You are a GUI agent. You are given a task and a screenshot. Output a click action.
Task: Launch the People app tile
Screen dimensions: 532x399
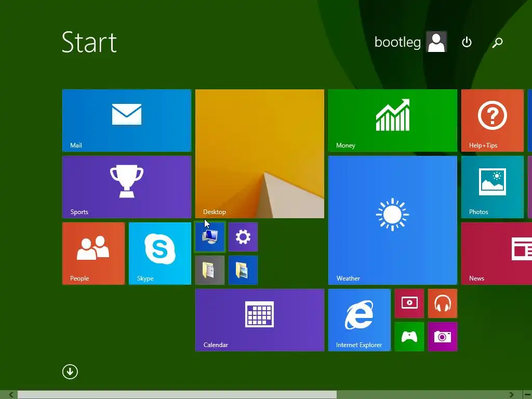(94, 254)
